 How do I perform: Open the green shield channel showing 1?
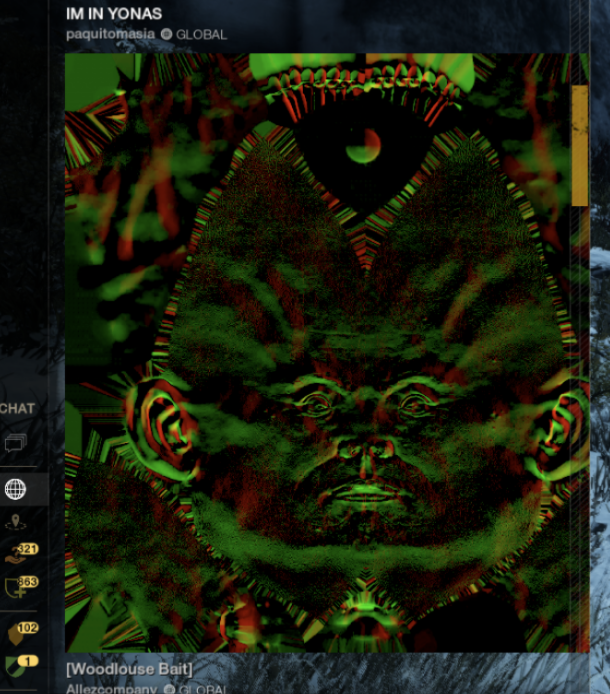tap(15, 667)
